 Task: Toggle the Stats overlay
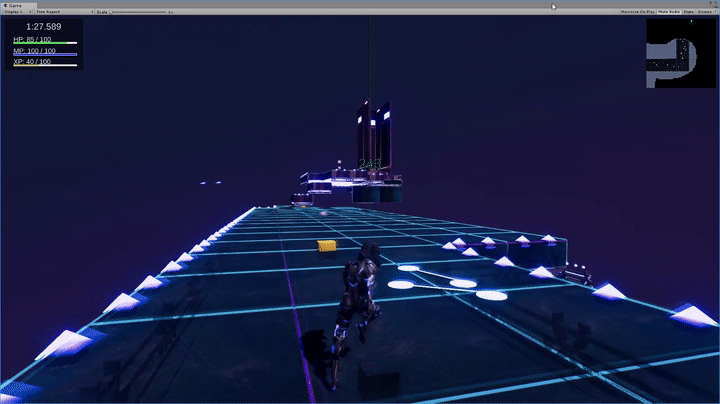[x=688, y=11]
